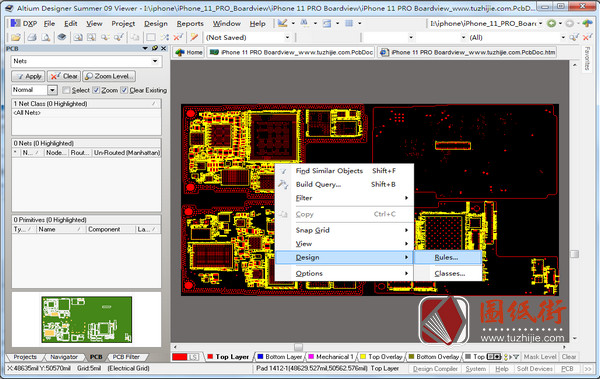Screen dimensions: 600x379
Task: Click the Zoom Area toolbar icon
Action: click(x=91, y=38)
